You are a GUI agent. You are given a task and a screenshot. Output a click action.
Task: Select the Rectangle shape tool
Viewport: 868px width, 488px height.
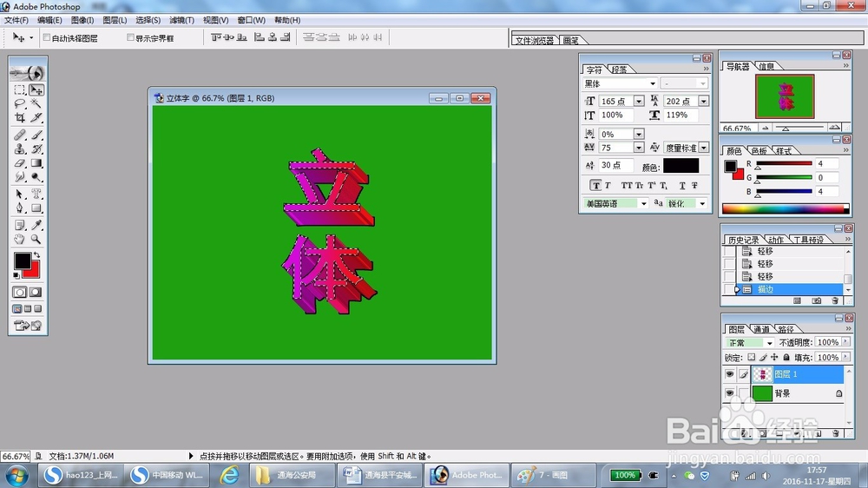pyautogui.click(x=36, y=208)
